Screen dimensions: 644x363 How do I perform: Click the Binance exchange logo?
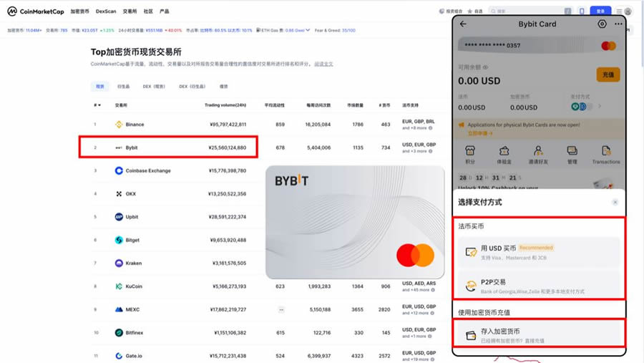pos(119,124)
